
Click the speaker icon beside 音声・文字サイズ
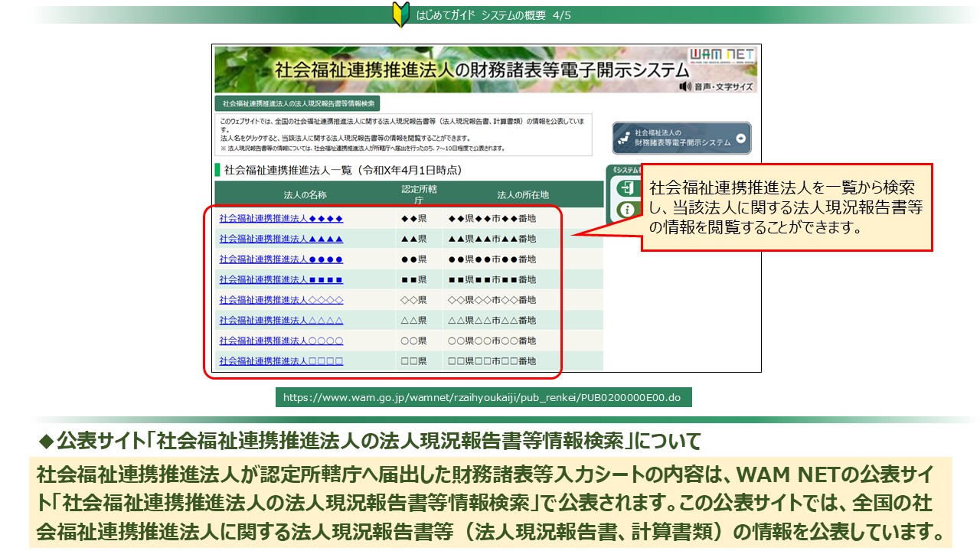coord(685,86)
